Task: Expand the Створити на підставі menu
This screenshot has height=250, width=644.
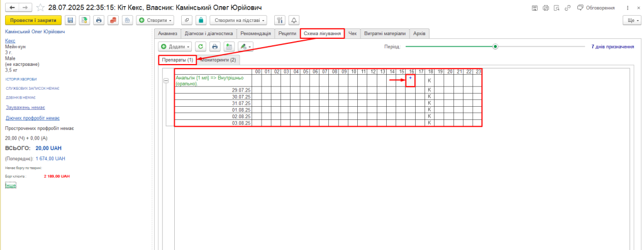Action: pyautogui.click(x=238, y=20)
